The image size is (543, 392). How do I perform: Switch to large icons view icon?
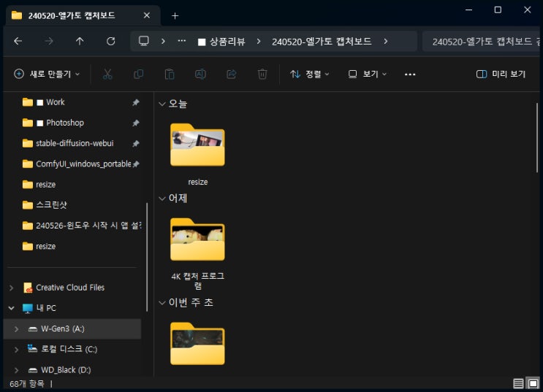pyautogui.click(x=533, y=383)
